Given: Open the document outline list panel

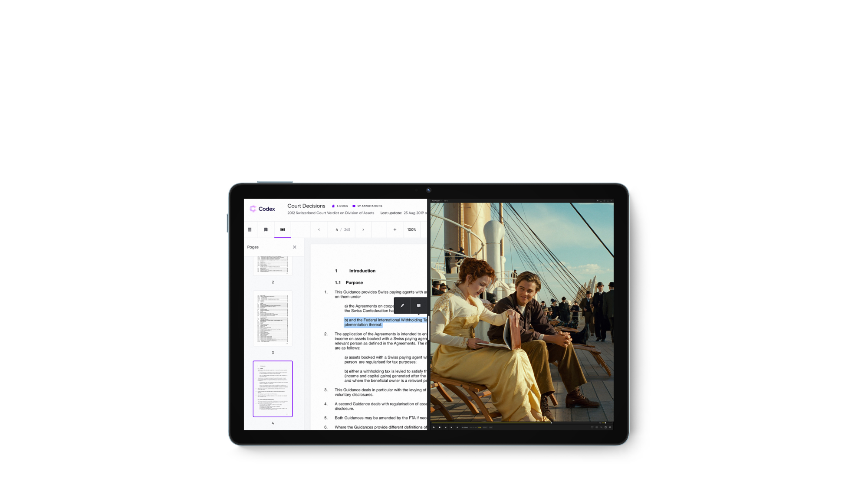Looking at the screenshot, I should tap(250, 229).
